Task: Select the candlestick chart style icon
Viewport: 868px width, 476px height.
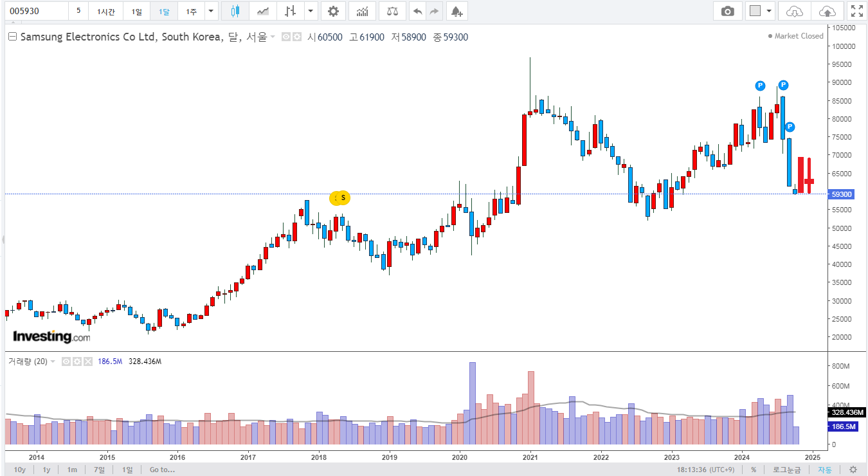Action: (x=235, y=11)
